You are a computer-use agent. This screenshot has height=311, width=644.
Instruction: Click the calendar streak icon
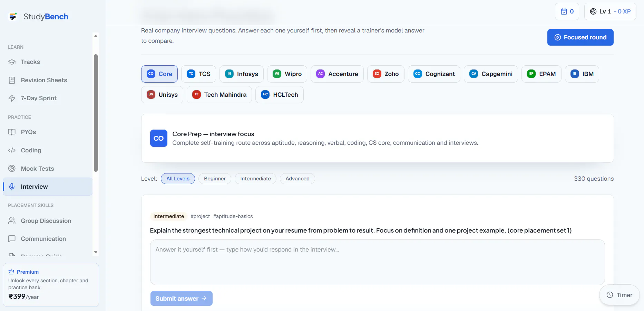pos(564,11)
